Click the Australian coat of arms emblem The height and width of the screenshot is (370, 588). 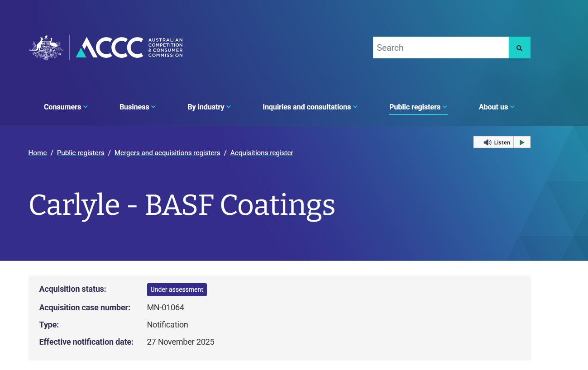46,47
